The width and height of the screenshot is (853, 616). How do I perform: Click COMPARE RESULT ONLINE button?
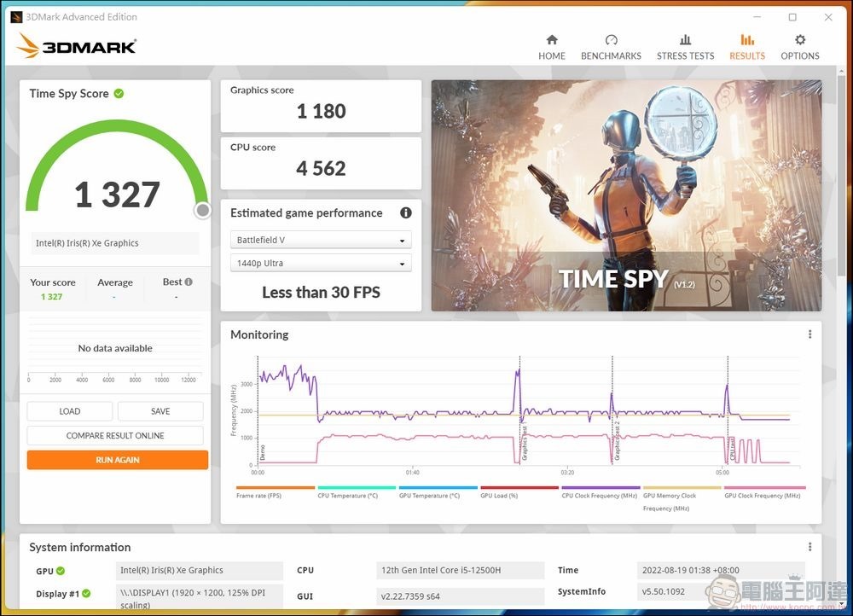coord(115,436)
